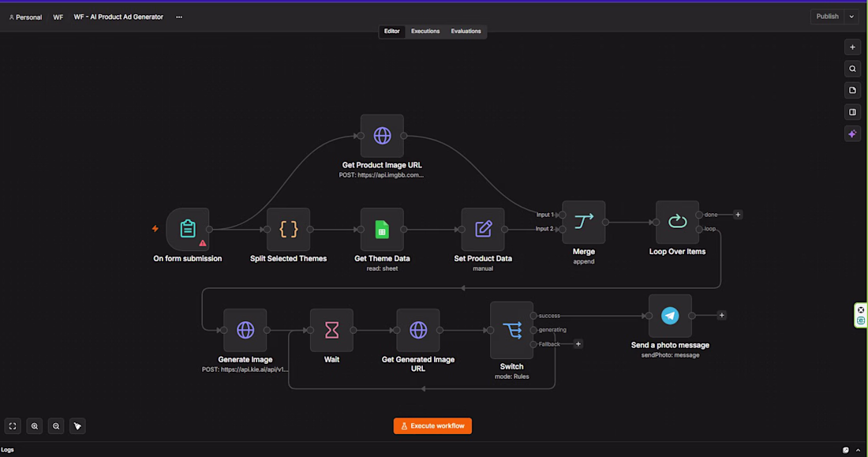The width and height of the screenshot is (868, 457).
Task: Click the workflow name WF - AI Product Ad Generator
Action: coord(118,17)
